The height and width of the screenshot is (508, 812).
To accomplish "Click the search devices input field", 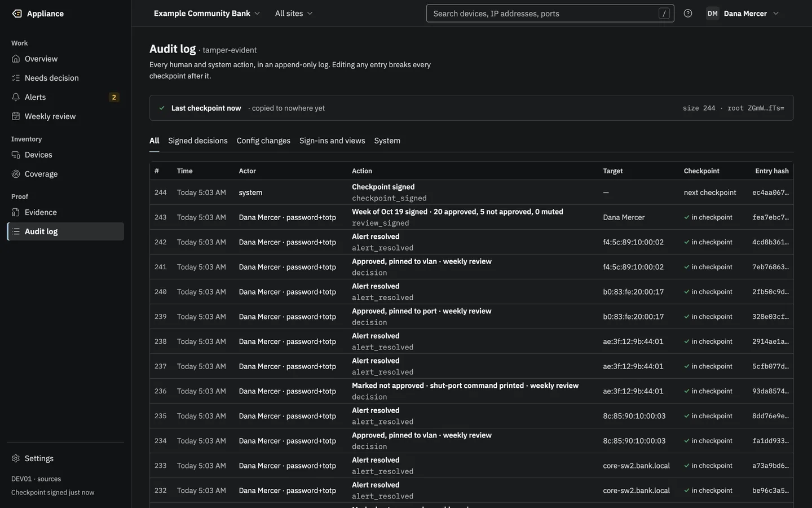I will click(x=550, y=14).
